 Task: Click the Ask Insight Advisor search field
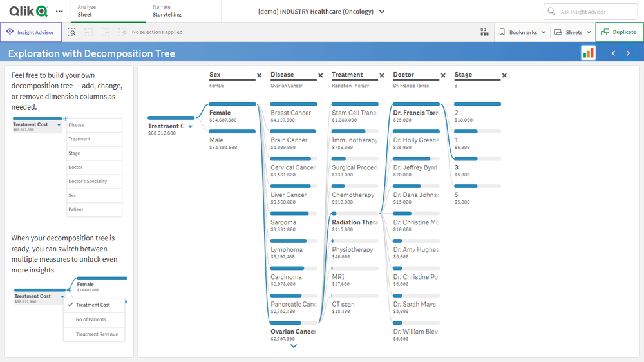pyautogui.click(x=591, y=12)
